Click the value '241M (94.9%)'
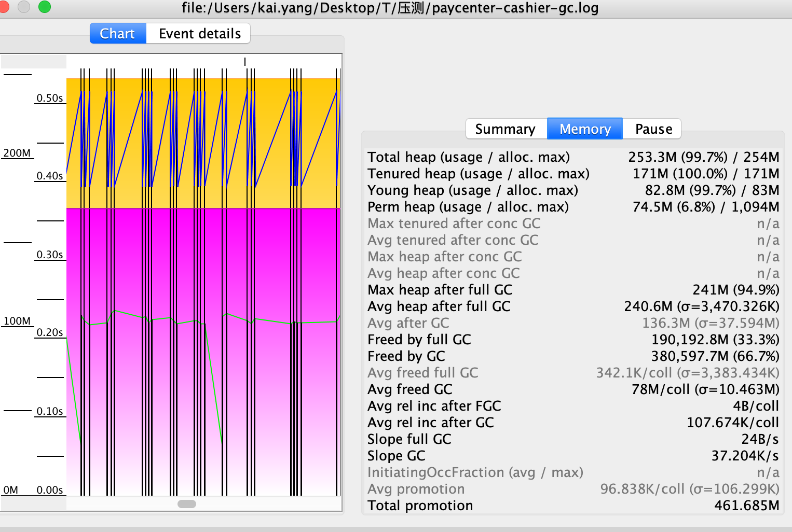This screenshot has width=792, height=532. pyautogui.click(x=736, y=290)
